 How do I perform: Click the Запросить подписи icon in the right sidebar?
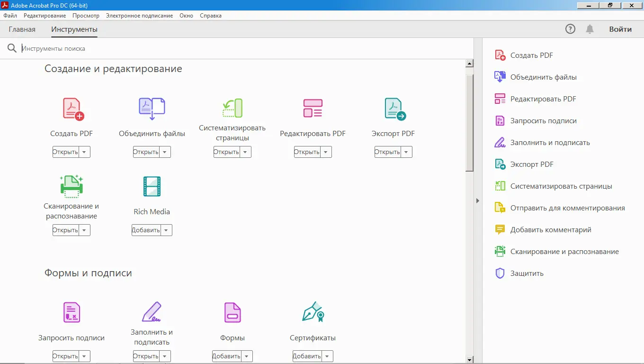500,121
